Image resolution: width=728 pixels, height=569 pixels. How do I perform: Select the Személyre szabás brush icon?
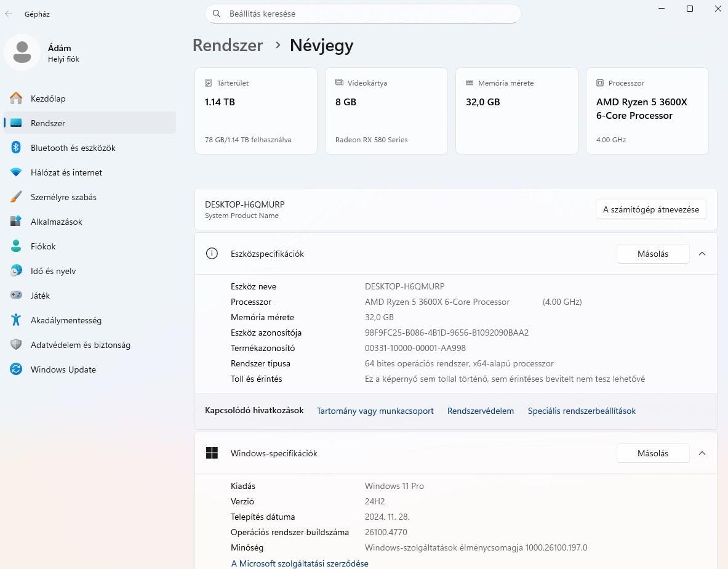(16, 197)
